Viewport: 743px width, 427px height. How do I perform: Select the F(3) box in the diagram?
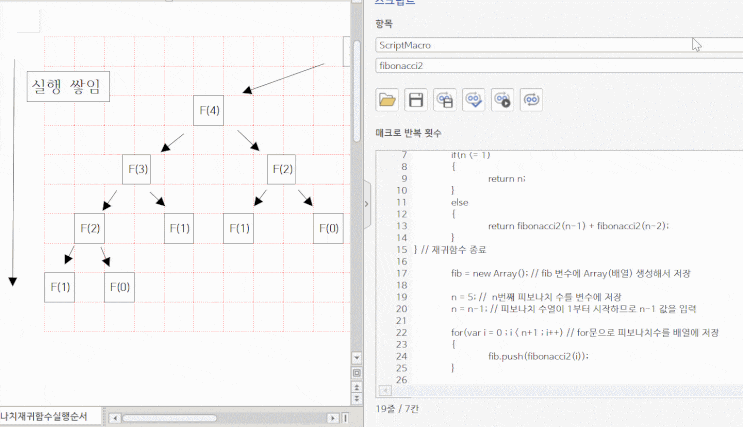click(136, 169)
